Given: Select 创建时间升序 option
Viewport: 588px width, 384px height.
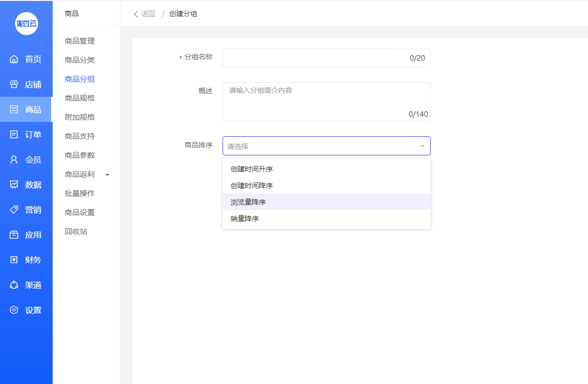Looking at the screenshot, I should pyautogui.click(x=252, y=169).
